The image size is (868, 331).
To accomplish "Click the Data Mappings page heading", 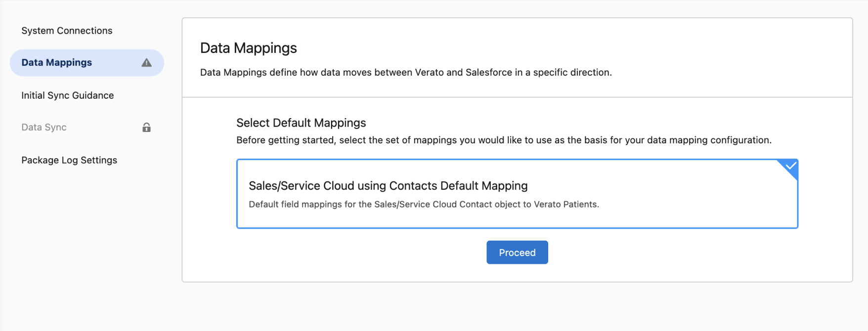I will click(248, 48).
